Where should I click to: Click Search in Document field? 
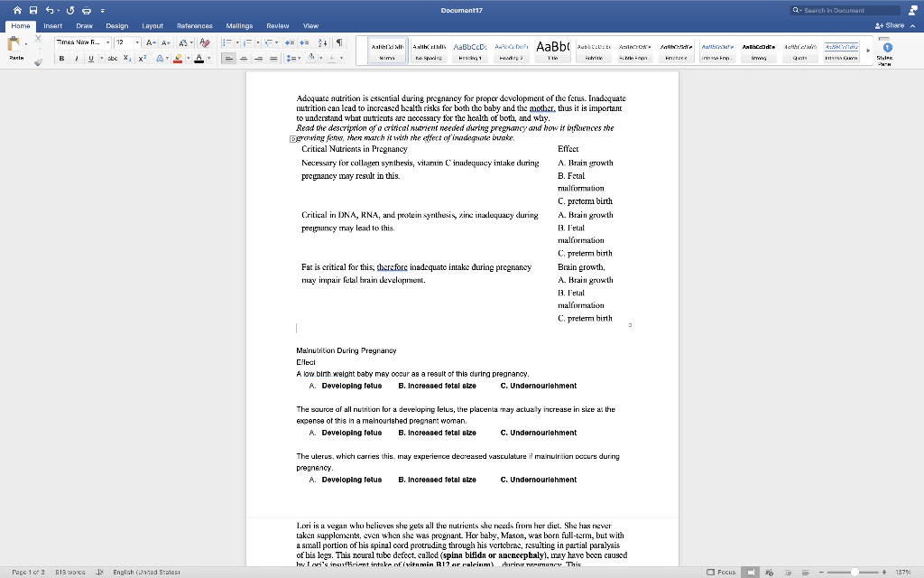845,10
